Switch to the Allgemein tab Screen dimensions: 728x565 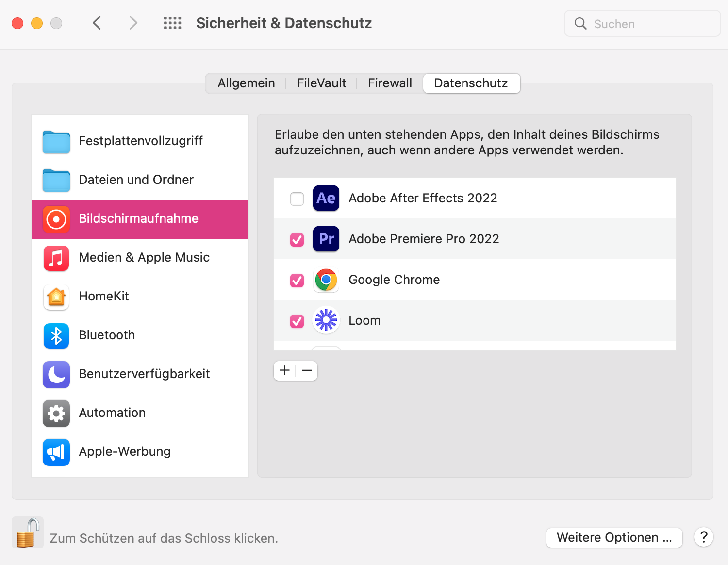click(246, 83)
